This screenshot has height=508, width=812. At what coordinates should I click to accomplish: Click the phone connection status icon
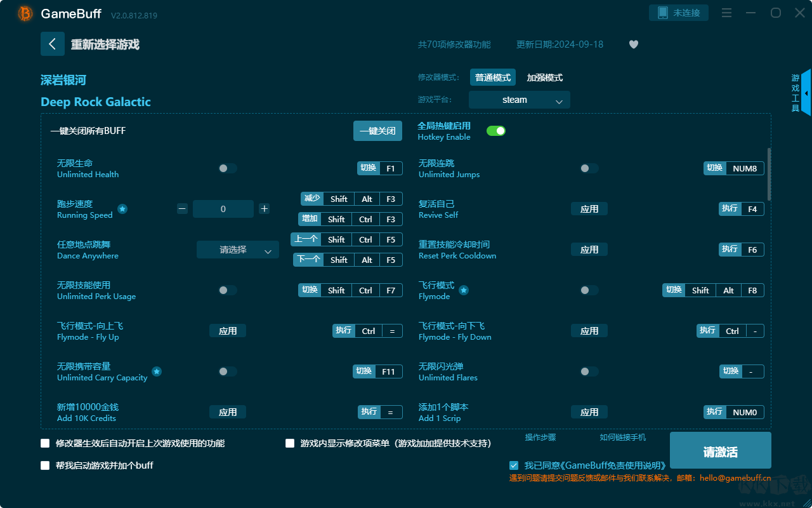[x=663, y=13]
